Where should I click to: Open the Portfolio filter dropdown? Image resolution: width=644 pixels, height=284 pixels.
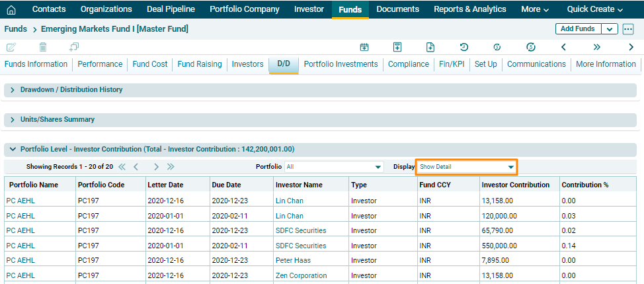coord(334,167)
